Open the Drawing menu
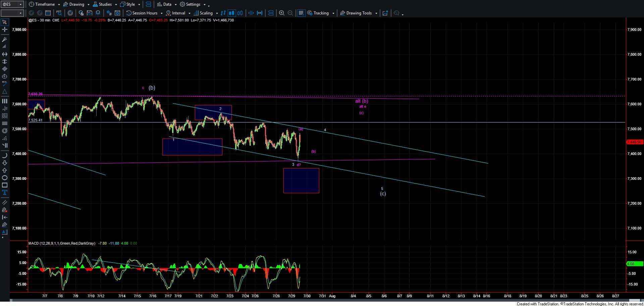The height and width of the screenshot is (306, 644). point(74,4)
